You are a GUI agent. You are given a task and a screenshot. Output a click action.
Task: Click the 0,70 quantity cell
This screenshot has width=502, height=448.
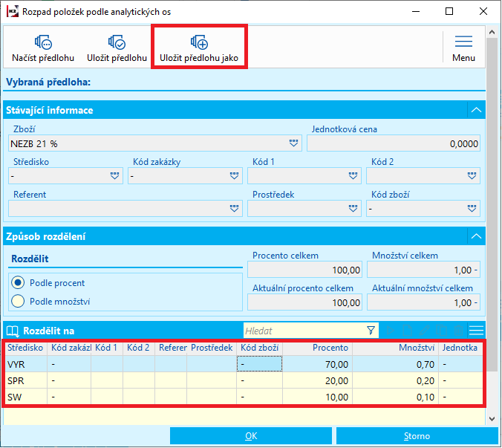click(x=395, y=364)
